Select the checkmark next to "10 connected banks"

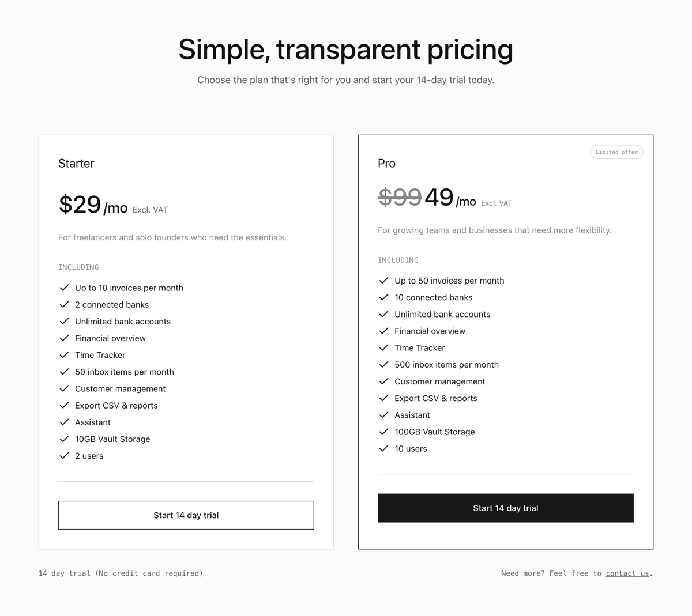(x=383, y=297)
